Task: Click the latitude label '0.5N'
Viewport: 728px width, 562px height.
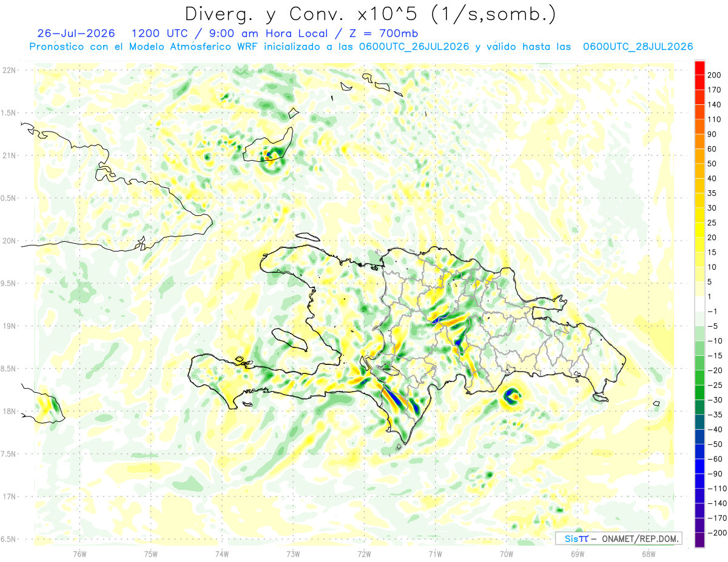Action: [8, 198]
